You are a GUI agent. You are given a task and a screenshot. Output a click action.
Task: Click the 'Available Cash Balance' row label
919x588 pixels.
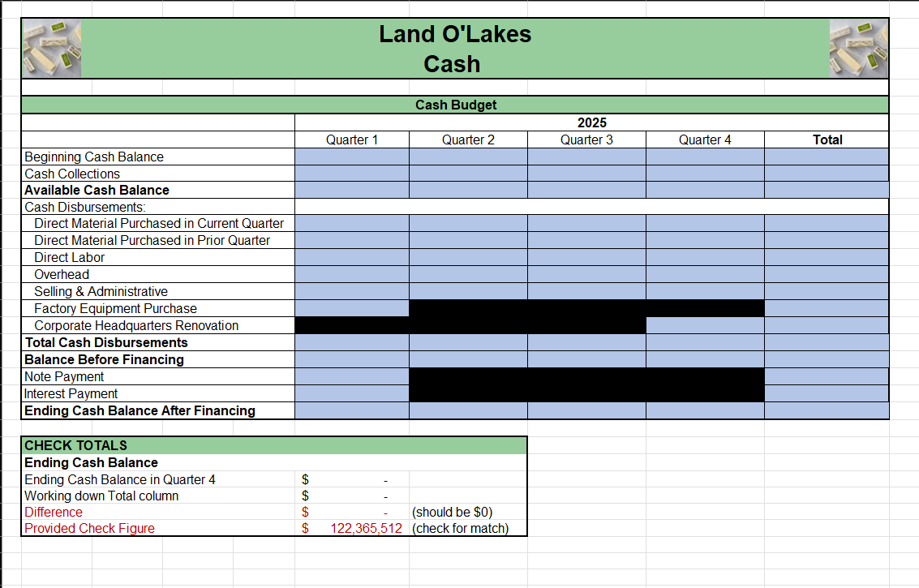point(97,190)
